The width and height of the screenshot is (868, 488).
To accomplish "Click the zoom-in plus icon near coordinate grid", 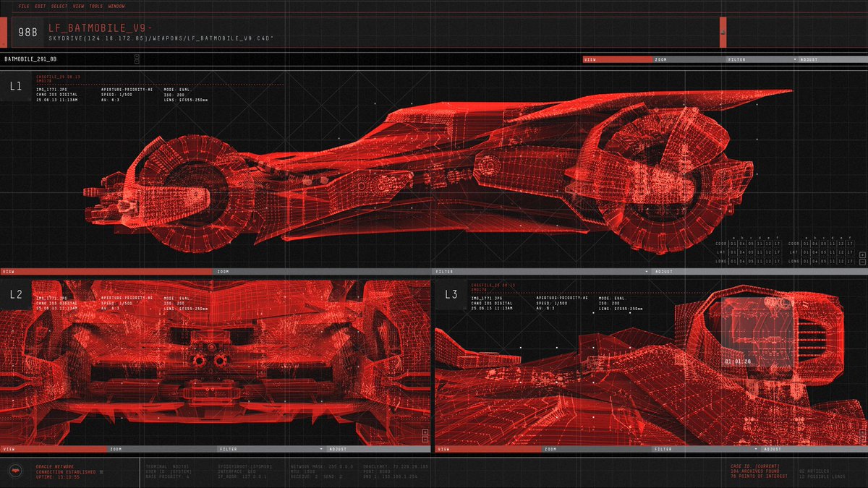I will click(x=862, y=255).
